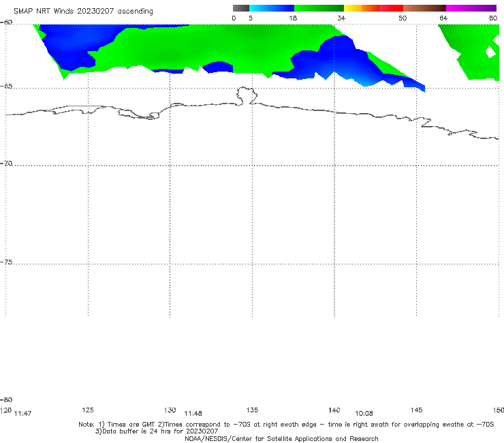
Task: Click the color bar label '34'
Action: (x=341, y=18)
